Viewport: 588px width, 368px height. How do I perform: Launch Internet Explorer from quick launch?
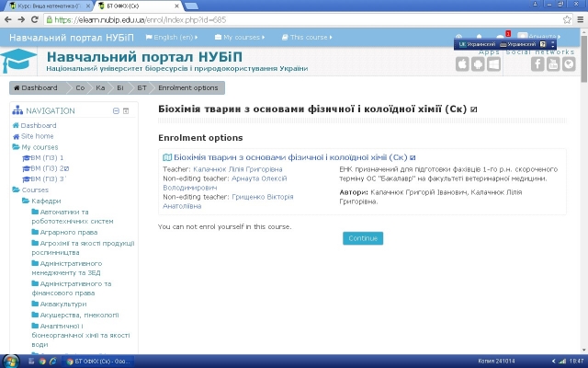53,362
